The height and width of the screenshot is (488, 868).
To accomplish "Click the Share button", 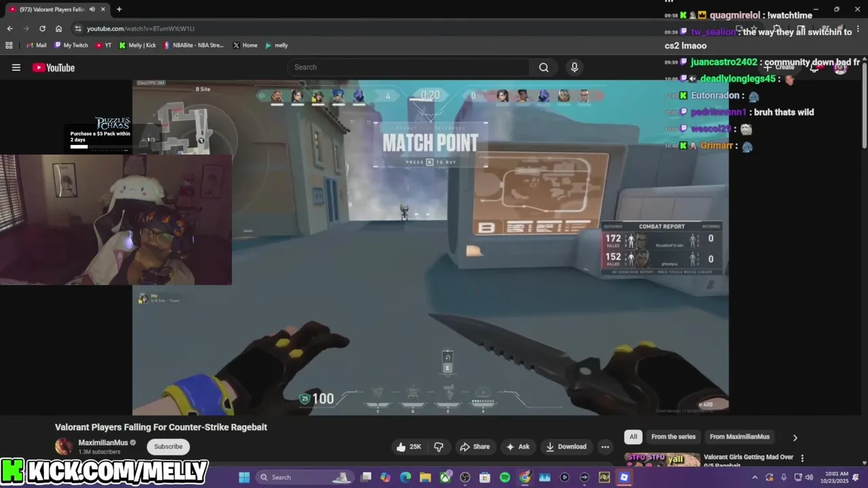I will [475, 447].
